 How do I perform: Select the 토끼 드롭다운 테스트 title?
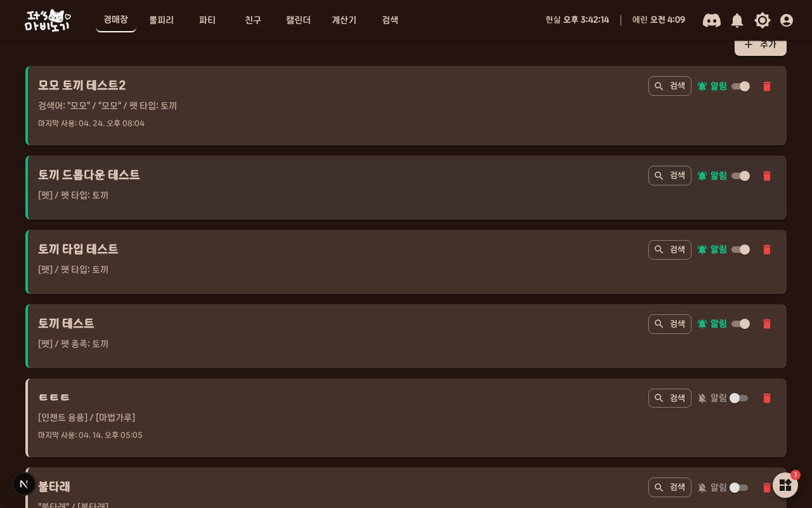89,175
